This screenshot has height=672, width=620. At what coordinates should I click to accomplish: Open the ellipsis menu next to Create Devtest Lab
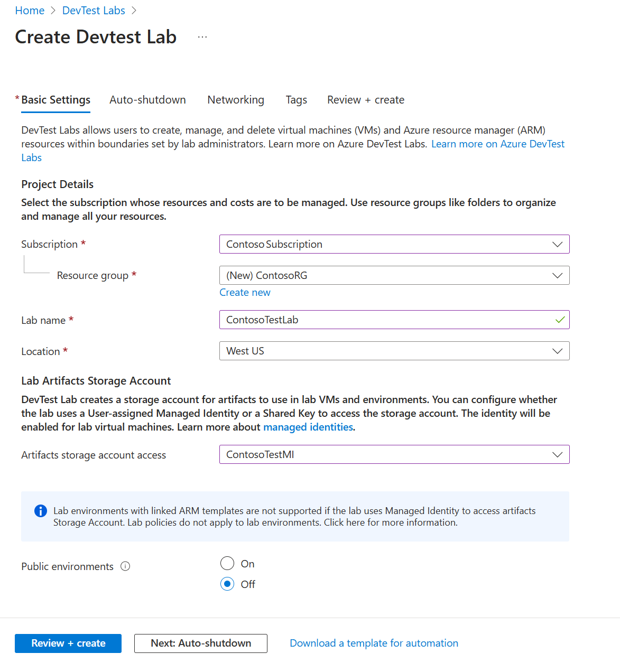[x=202, y=36]
